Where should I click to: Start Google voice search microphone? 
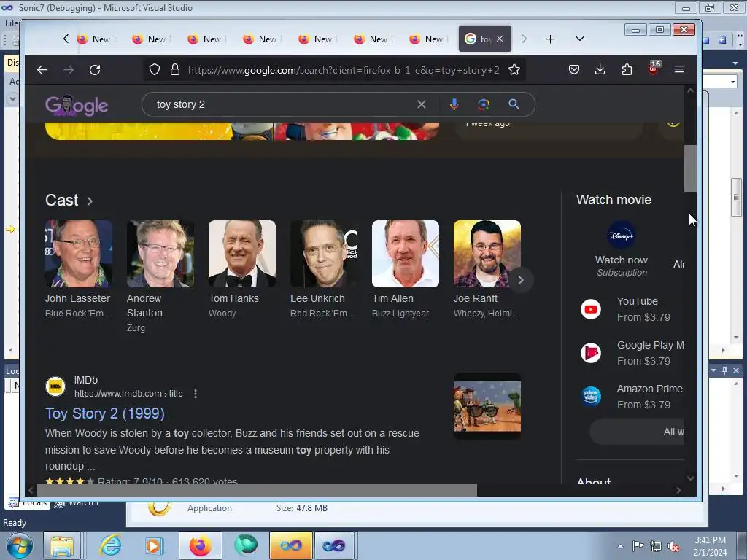point(454,104)
